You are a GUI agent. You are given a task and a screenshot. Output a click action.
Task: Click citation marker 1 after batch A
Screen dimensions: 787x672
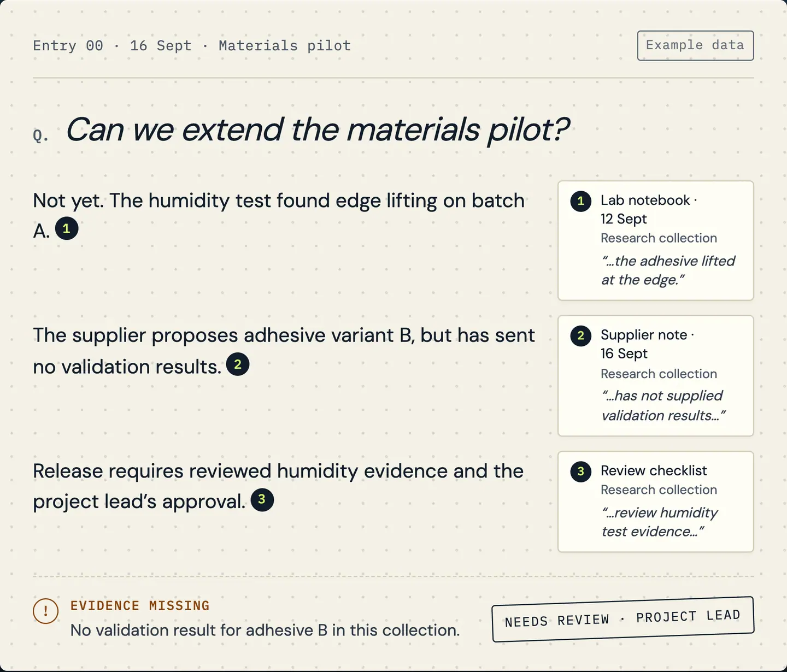[x=67, y=228]
